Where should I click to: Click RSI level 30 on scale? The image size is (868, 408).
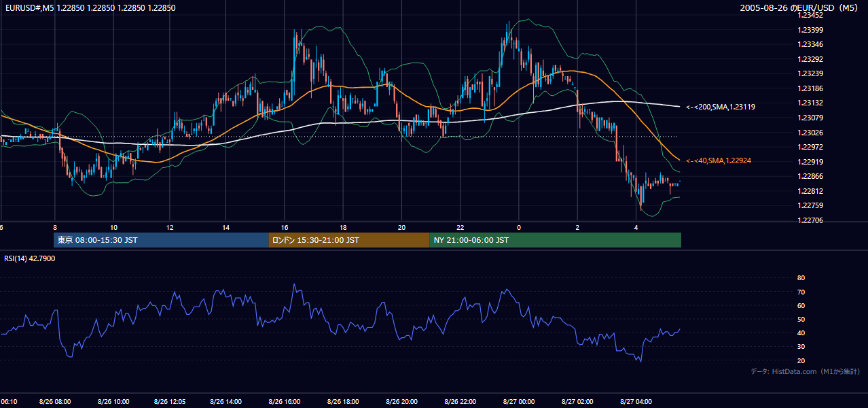click(801, 347)
